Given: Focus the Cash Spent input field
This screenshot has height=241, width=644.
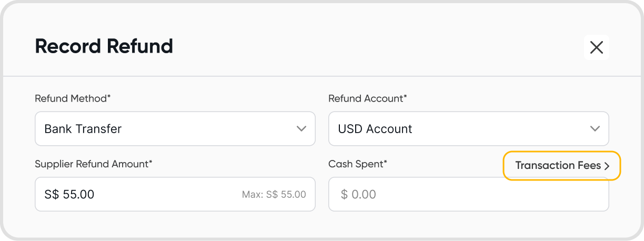Looking at the screenshot, I should coord(468,194).
